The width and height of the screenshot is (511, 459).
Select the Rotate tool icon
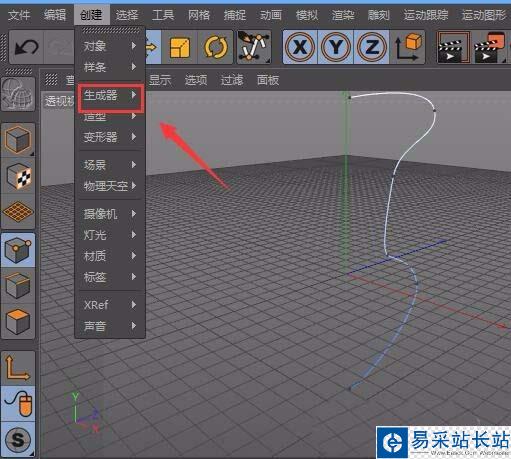click(215, 47)
